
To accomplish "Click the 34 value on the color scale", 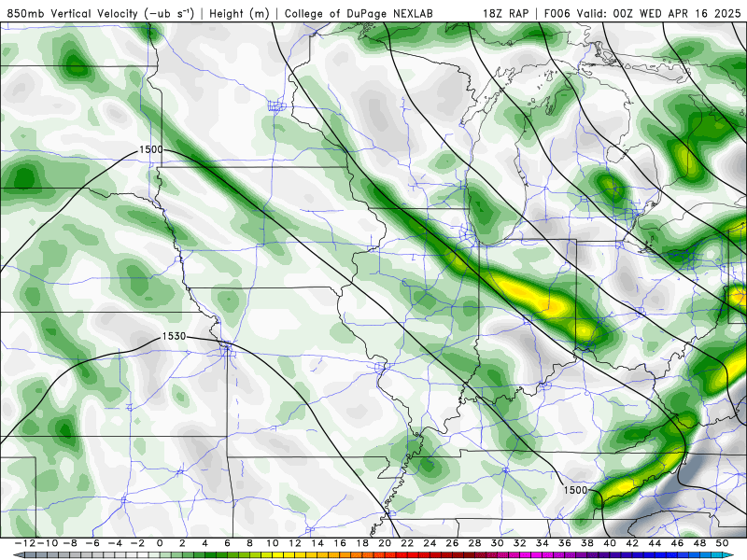I will 543,543.
